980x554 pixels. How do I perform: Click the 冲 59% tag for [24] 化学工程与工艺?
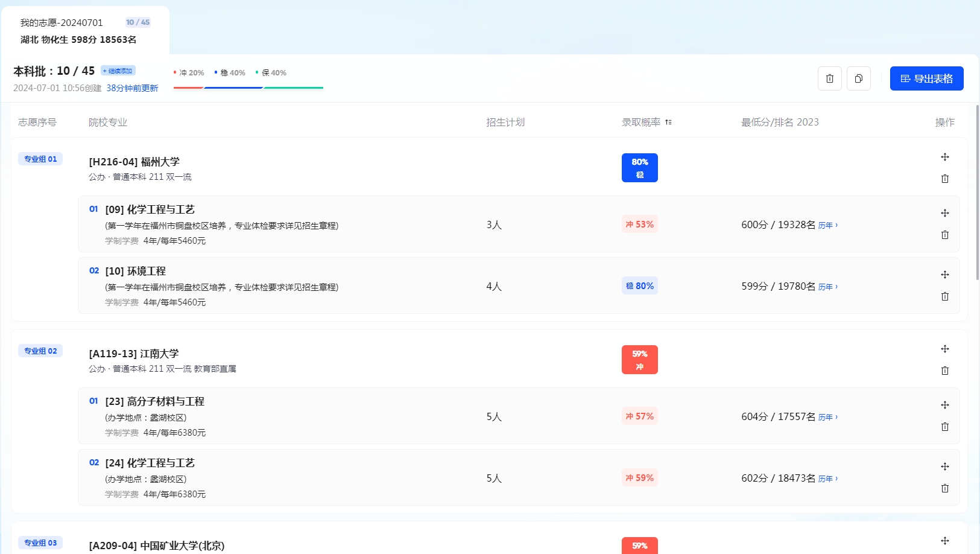(x=640, y=478)
